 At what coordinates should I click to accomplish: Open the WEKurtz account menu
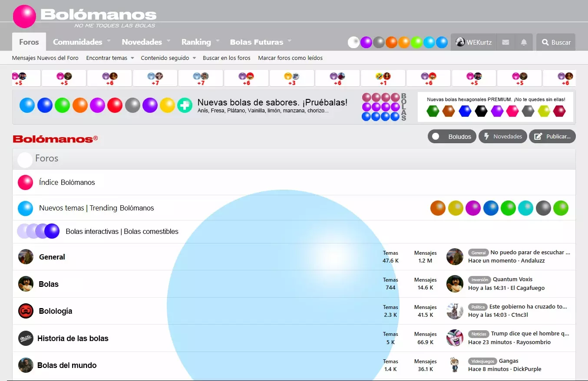point(473,42)
